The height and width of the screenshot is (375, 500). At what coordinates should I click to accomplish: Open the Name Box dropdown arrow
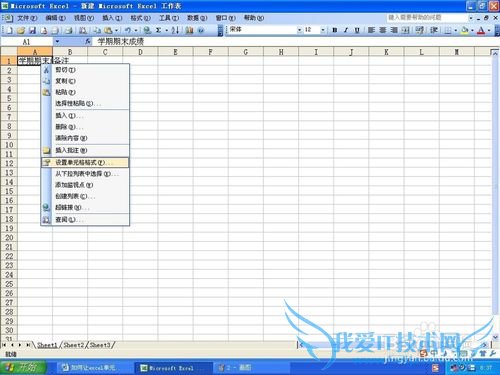point(57,42)
